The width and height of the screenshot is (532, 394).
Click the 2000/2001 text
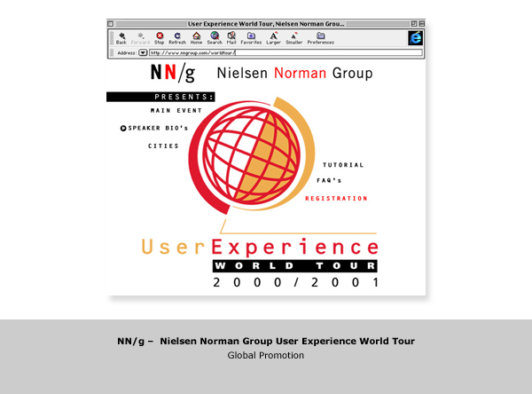(x=295, y=282)
